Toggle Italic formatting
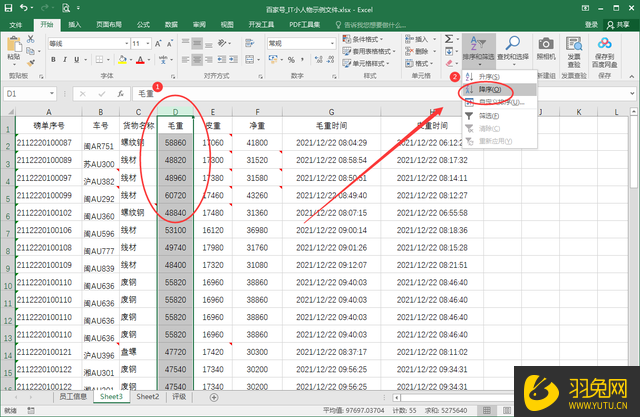640x417 pixels. click(64, 60)
